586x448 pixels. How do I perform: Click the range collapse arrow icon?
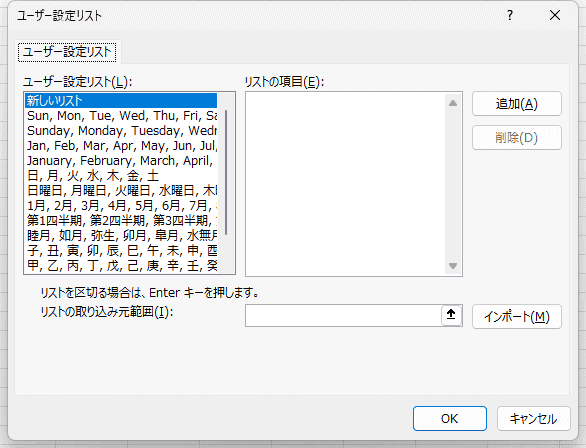tap(451, 315)
